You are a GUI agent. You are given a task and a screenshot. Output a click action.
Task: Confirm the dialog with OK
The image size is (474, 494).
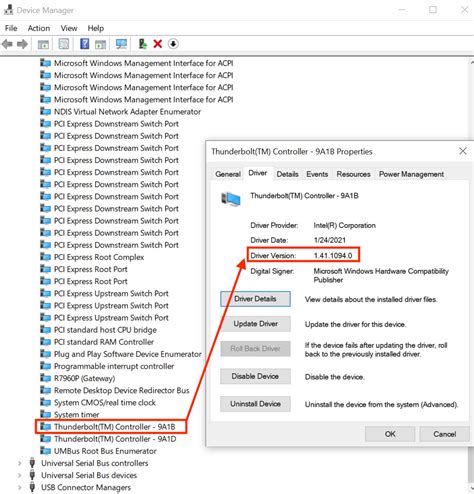point(390,434)
